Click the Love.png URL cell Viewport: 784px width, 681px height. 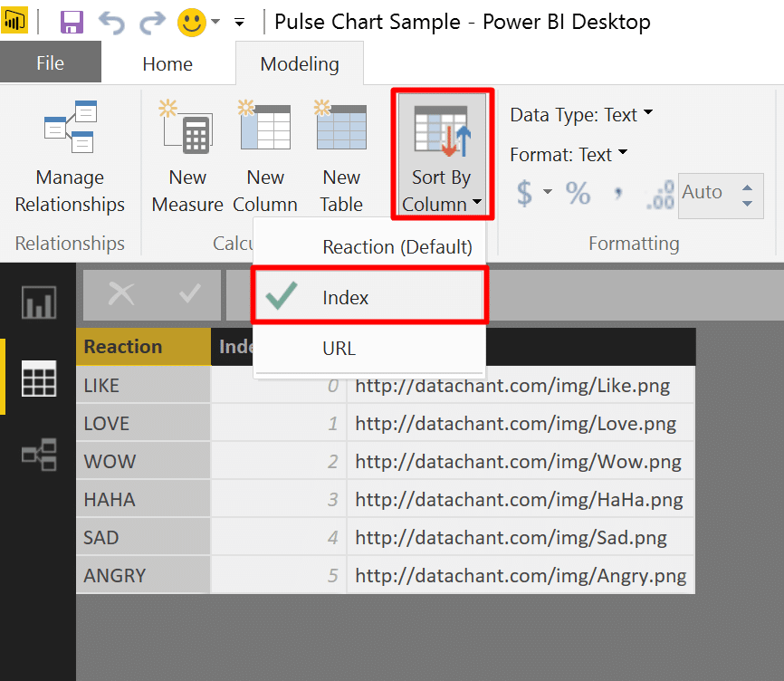[521, 424]
